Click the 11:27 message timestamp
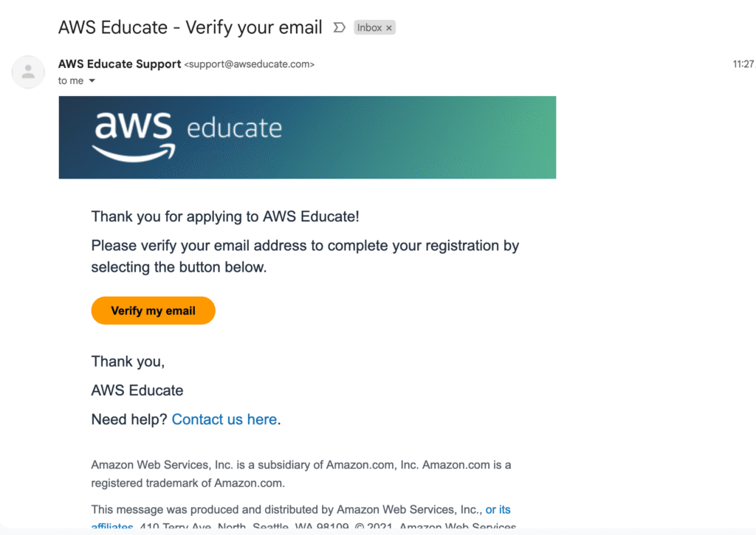756x535 pixels. 743,64
